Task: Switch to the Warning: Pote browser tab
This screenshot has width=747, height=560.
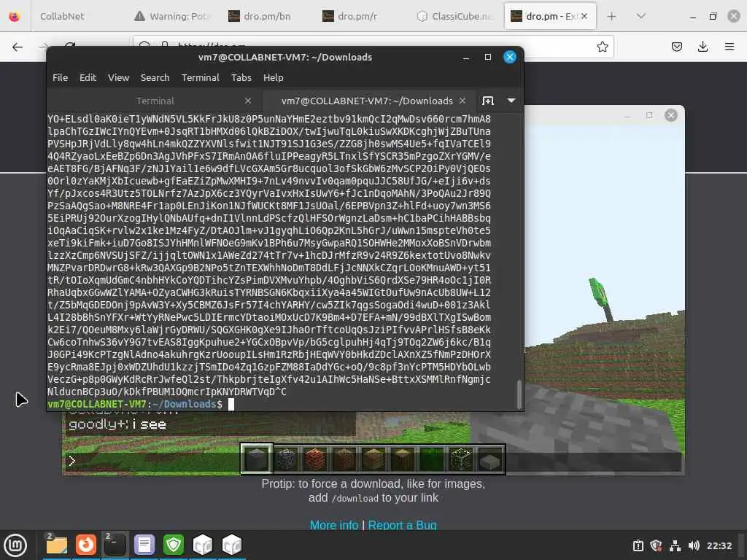Action: coord(171,16)
